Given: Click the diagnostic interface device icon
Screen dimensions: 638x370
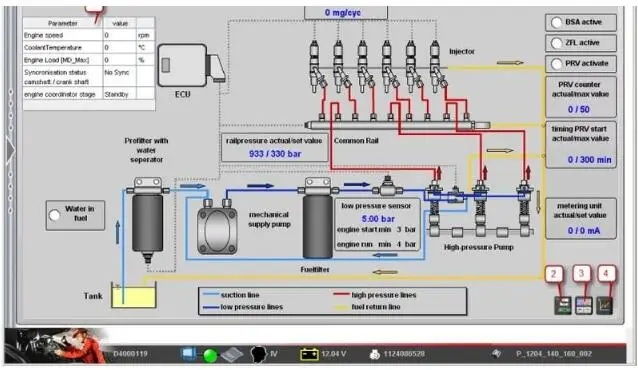Looking at the screenshot, I should coord(232,355).
